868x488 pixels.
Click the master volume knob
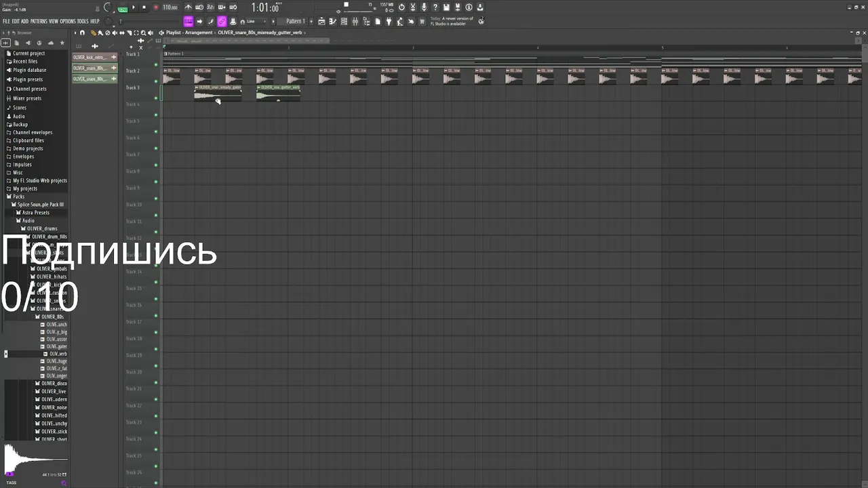[x=108, y=7]
